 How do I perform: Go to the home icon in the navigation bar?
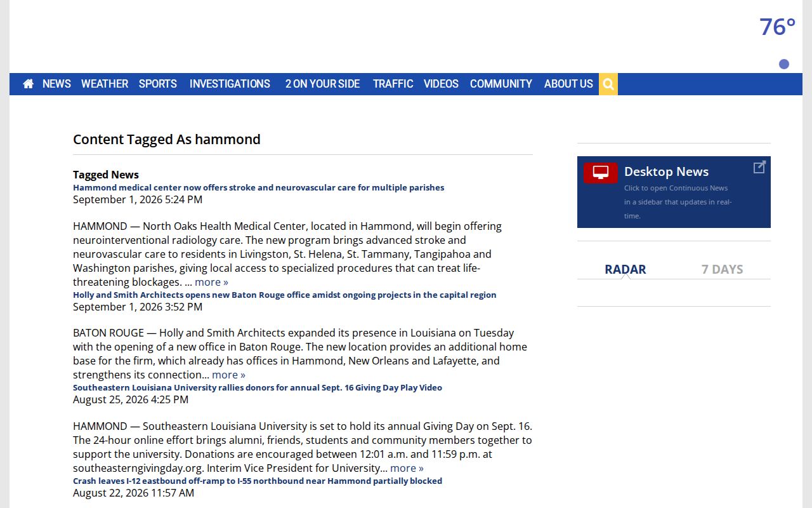coord(28,84)
